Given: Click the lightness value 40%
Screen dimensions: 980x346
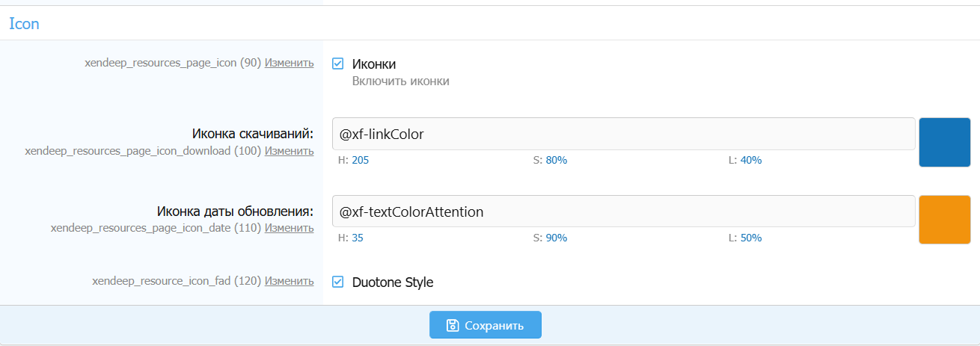Looking at the screenshot, I should click(751, 160).
